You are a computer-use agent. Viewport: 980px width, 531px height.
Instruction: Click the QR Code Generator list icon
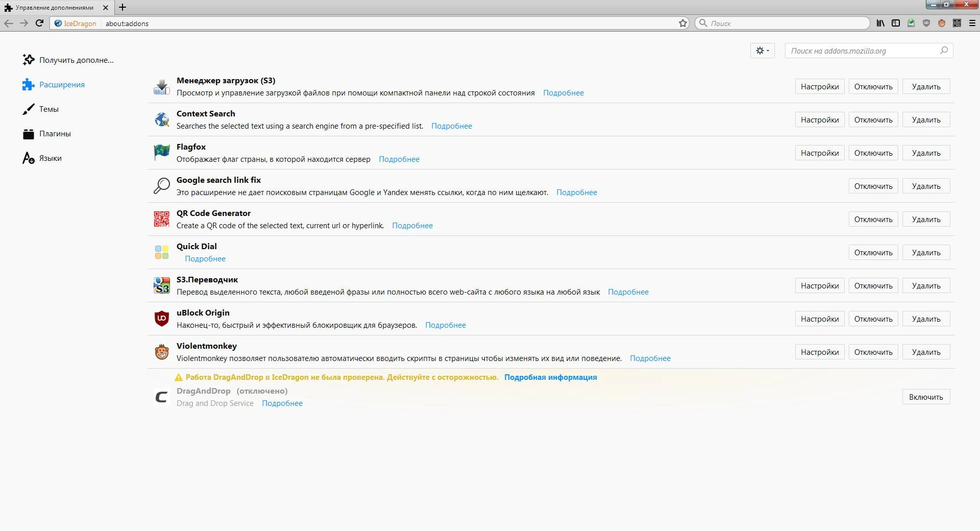[x=162, y=219]
